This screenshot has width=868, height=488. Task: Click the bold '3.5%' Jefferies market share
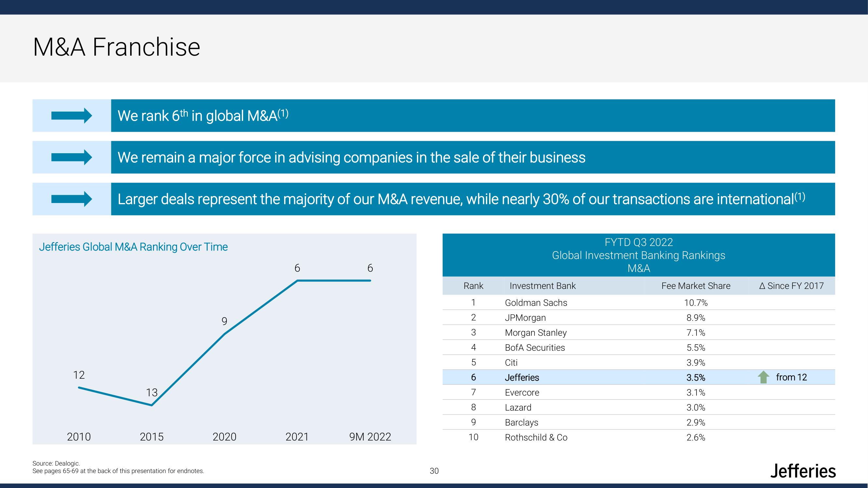(x=696, y=377)
